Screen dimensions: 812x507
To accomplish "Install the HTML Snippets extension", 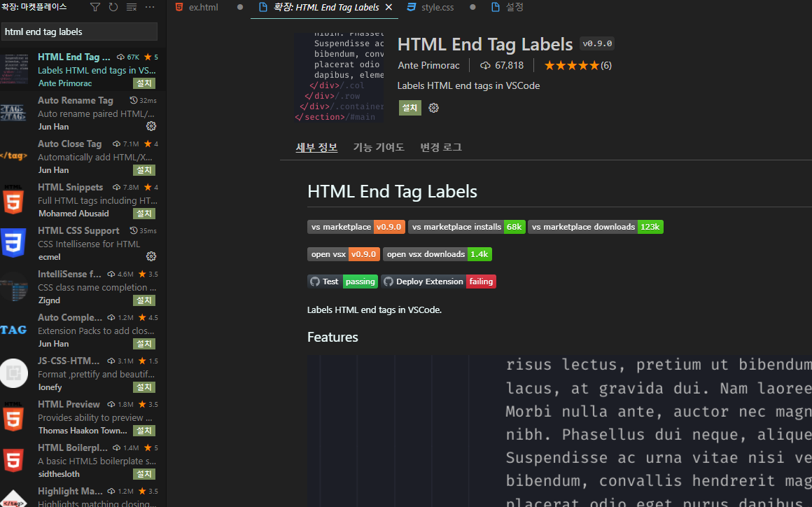I will (x=144, y=214).
